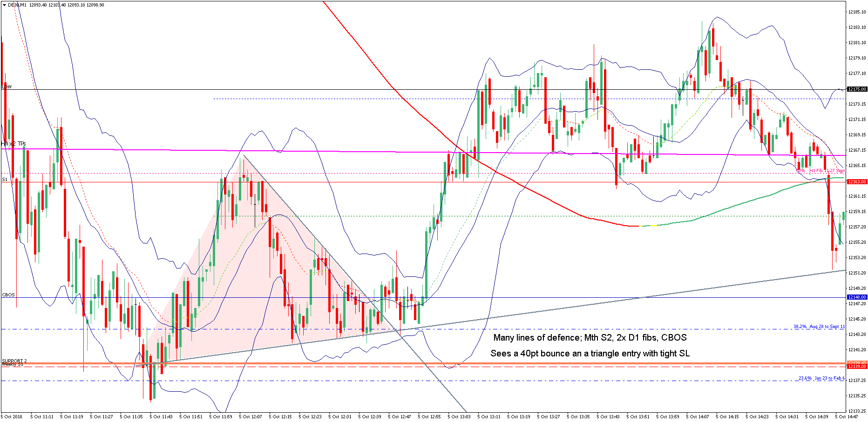Select the pink '50% H1 Fib' label
868x422 pixels.
pyautogui.click(x=820, y=171)
